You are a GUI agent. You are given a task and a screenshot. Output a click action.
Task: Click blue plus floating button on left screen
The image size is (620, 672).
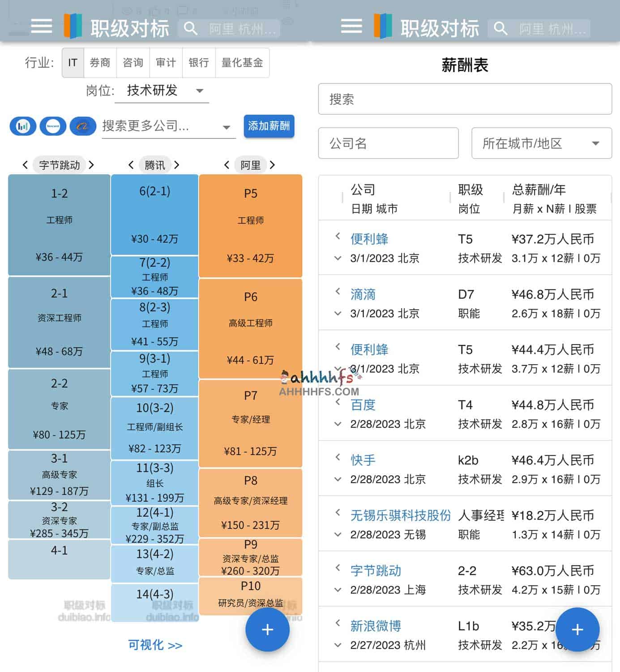tap(267, 629)
